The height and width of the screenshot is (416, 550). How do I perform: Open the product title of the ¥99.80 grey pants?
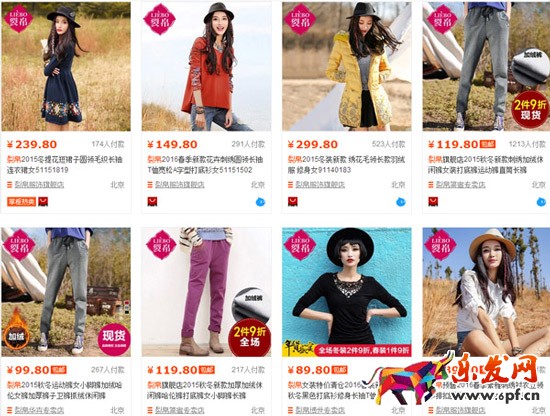coord(65,390)
